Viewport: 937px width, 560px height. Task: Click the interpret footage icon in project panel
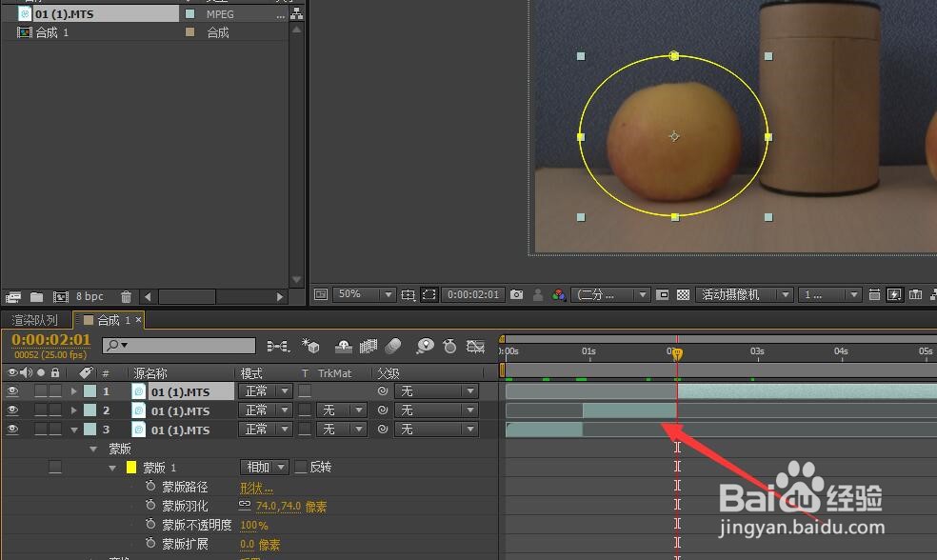click(x=13, y=296)
